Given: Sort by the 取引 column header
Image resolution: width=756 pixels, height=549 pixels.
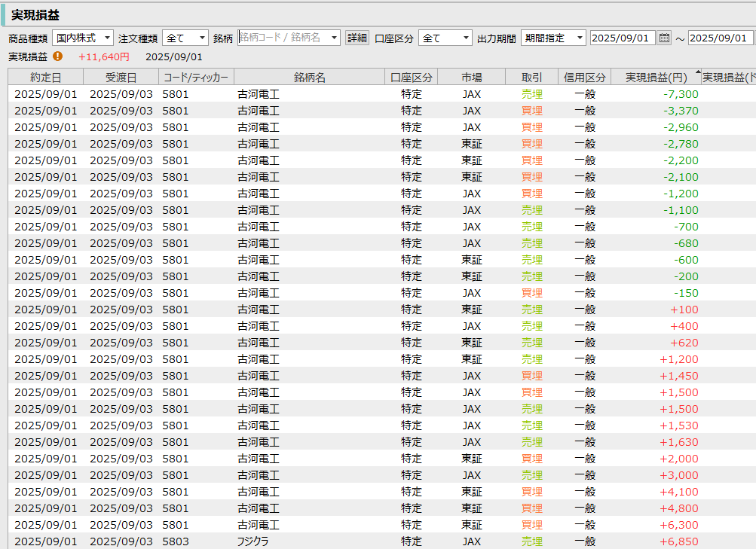Looking at the screenshot, I should pos(532,77).
